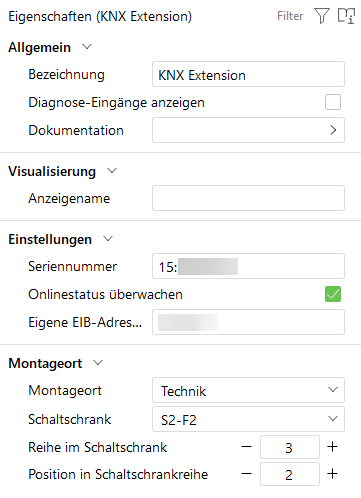Collapse the Einstellungen section

pyautogui.click(x=108, y=239)
